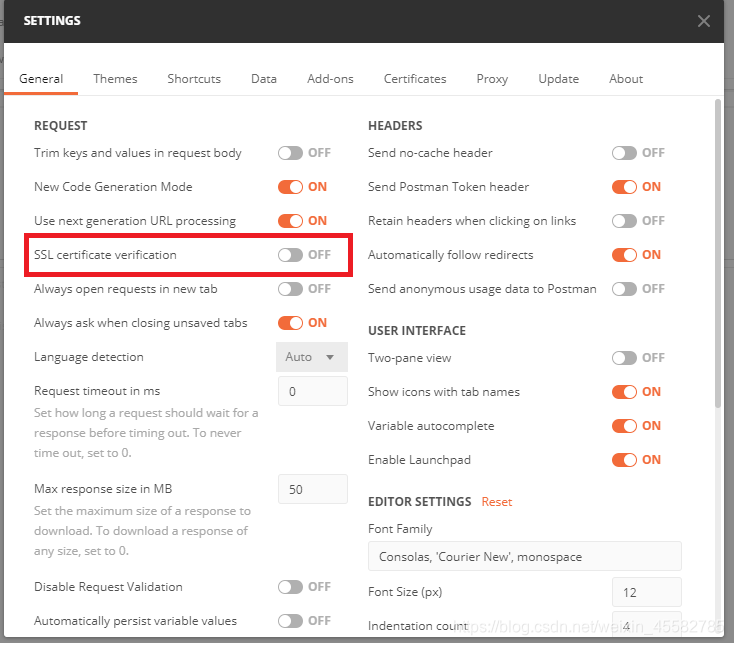Image resolution: width=734 pixels, height=645 pixels.
Task: Toggle Automatically persist variable values
Action: (290, 621)
